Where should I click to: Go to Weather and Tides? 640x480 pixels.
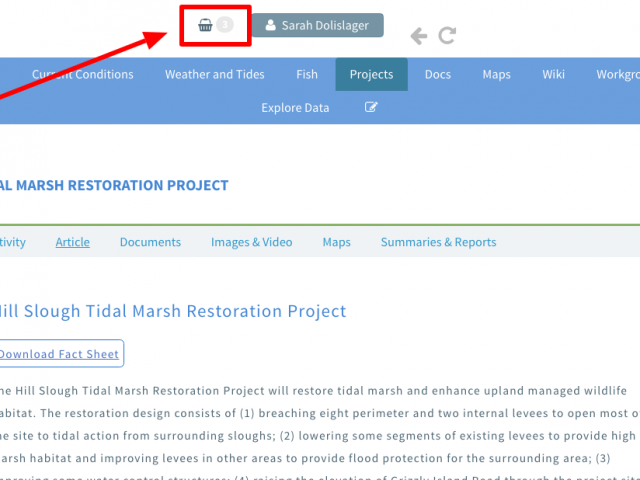point(215,74)
